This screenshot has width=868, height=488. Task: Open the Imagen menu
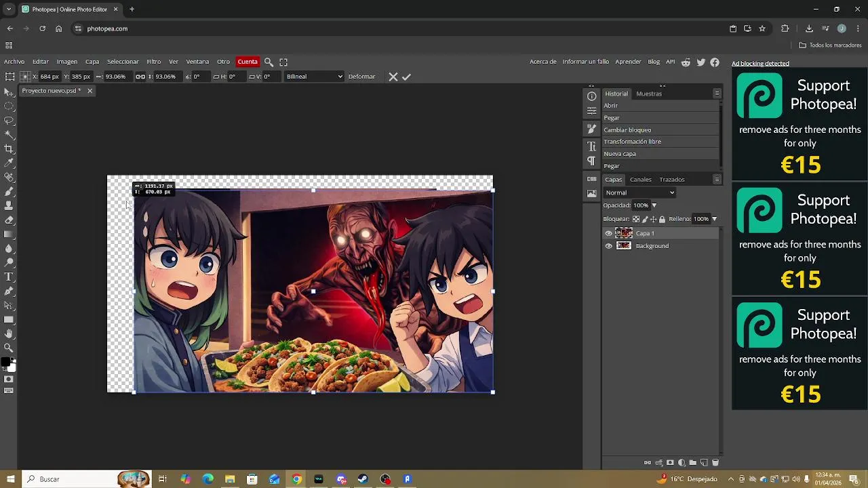coord(66,62)
